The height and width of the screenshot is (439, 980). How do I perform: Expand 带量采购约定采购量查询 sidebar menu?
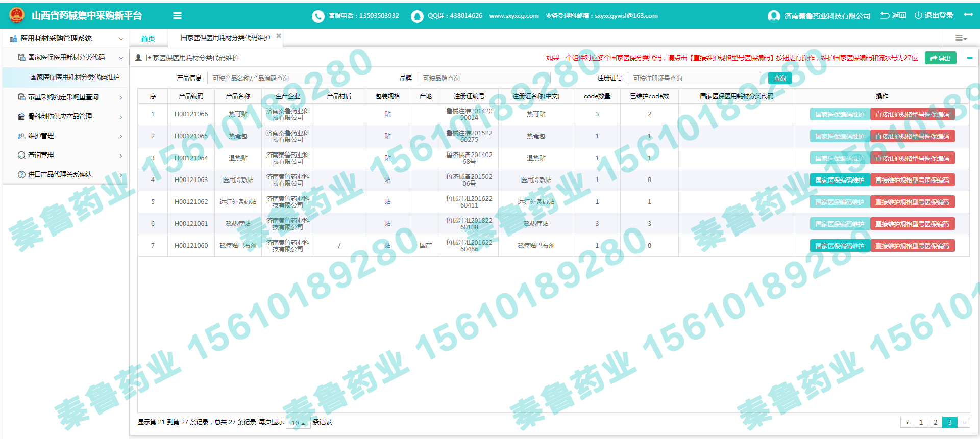(63, 97)
